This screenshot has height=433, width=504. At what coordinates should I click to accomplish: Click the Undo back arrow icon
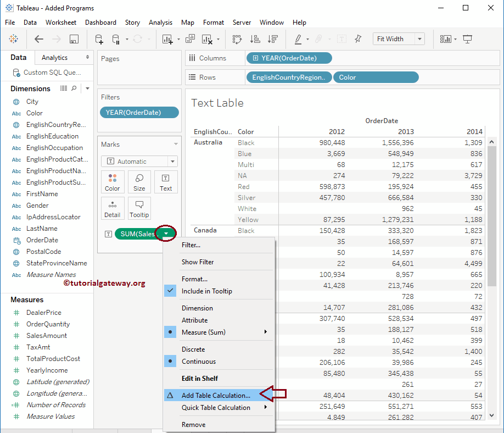tap(39, 39)
